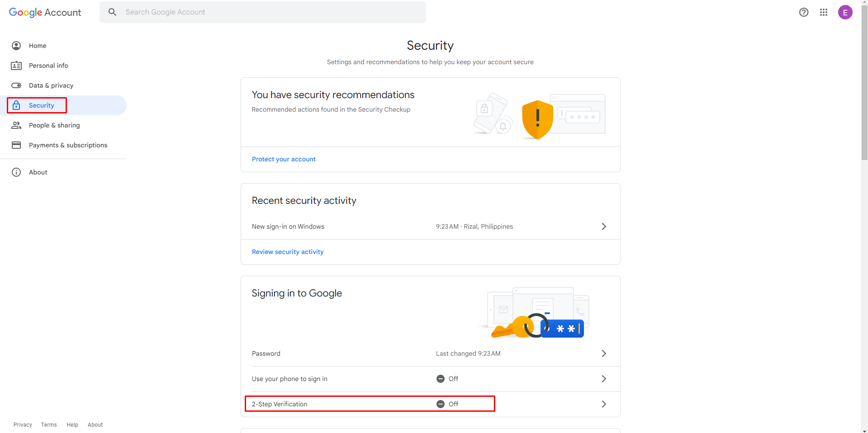Click the Security lock icon in sidebar
Viewport: 868px width, 433px height.
click(x=16, y=105)
